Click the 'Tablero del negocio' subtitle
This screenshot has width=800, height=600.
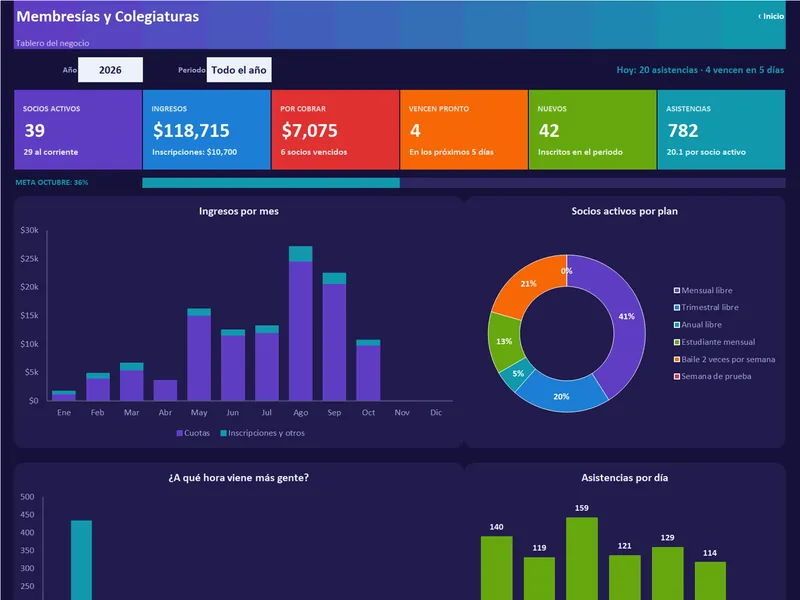[x=53, y=43]
